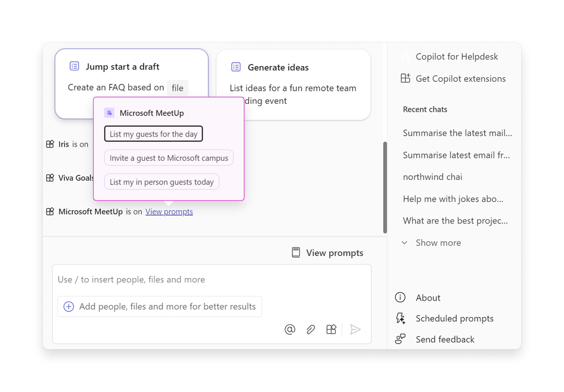
Task: Click the @ mention icon in the message box
Action: tap(290, 329)
